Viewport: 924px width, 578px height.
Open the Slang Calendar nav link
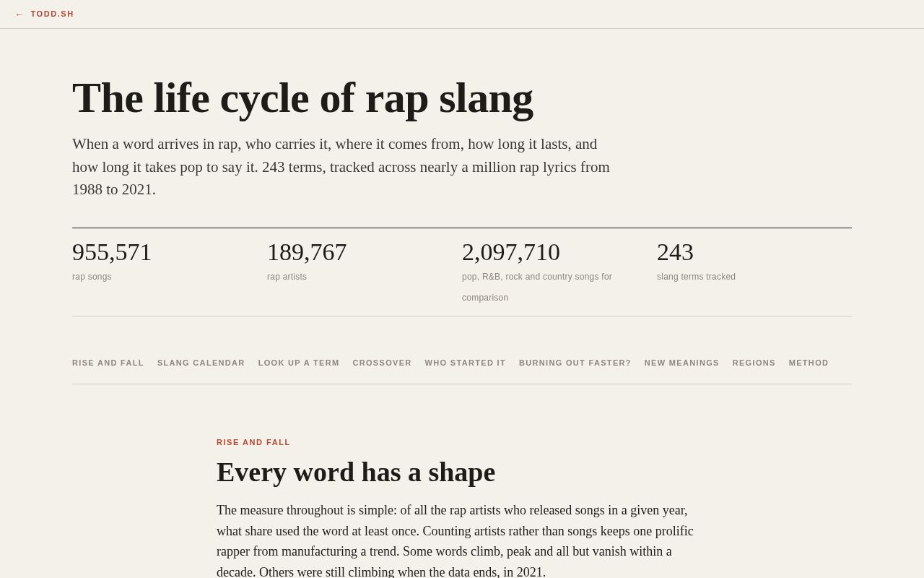tap(201, 363)
